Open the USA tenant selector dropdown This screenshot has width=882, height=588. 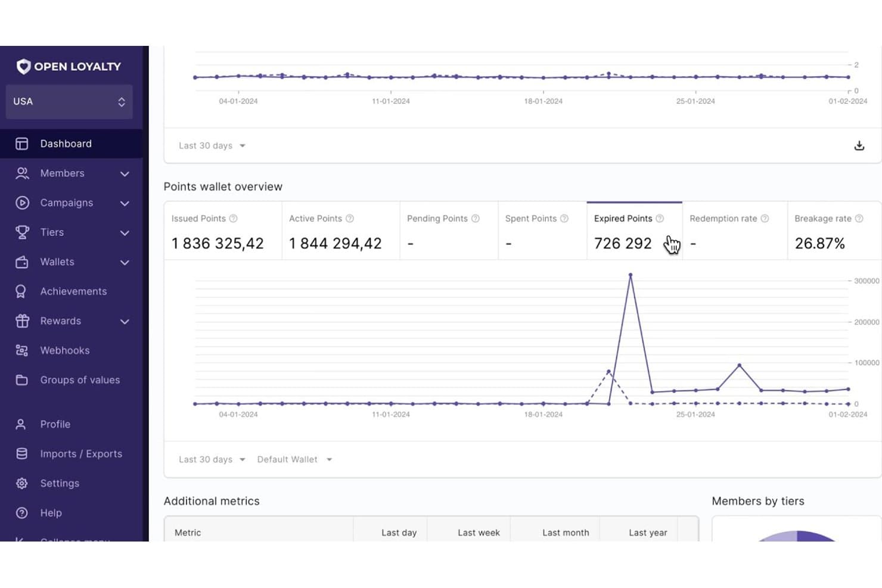point(69,101)
